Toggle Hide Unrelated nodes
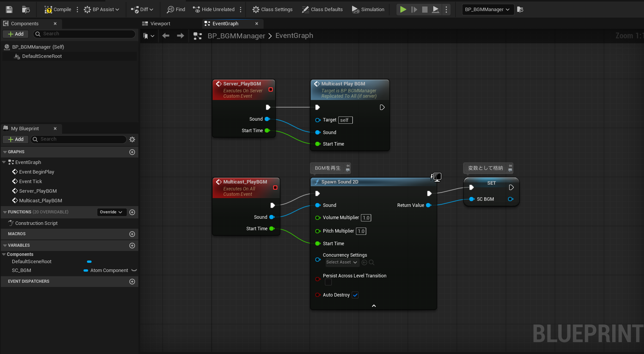Image resolution: width=644 pixels, height=354 pixels. (x=214, y=10)
